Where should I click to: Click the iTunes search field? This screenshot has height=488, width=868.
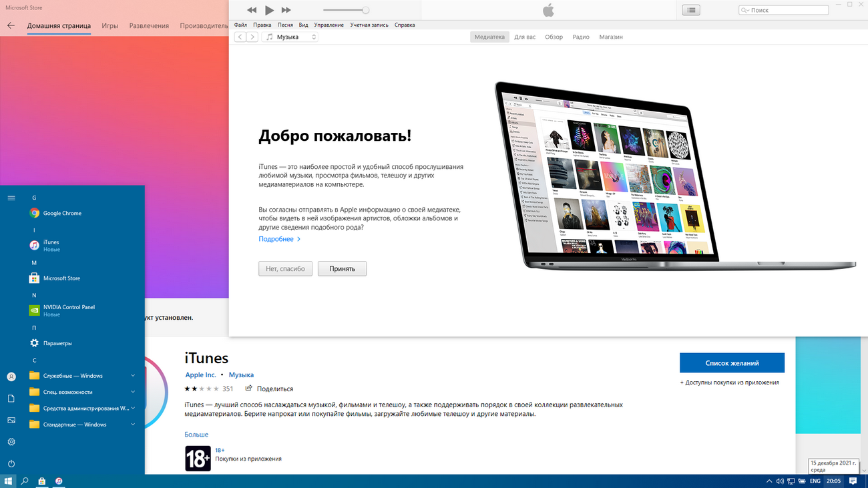coord(784,10)
